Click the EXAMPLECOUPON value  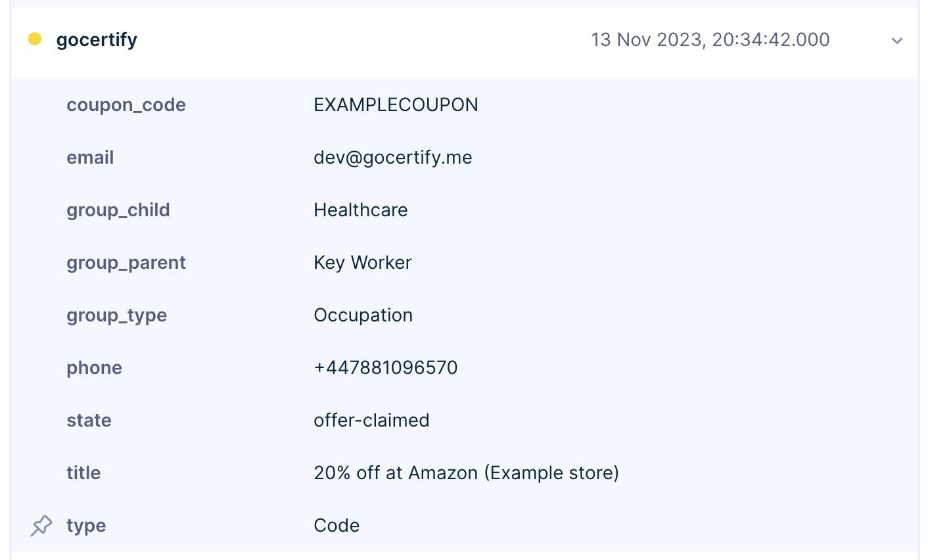click(396, 105)
